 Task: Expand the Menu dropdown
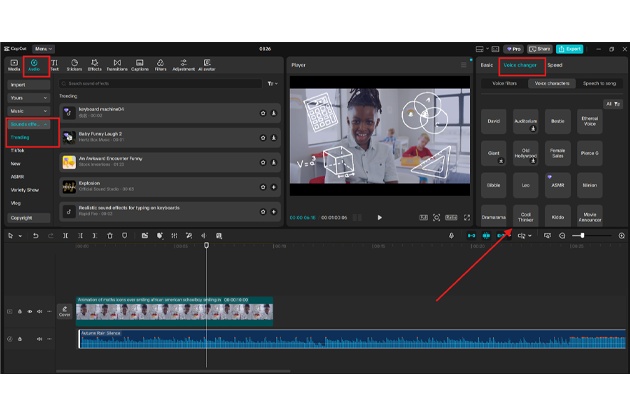pyautogui.click(x=43, y=49)
